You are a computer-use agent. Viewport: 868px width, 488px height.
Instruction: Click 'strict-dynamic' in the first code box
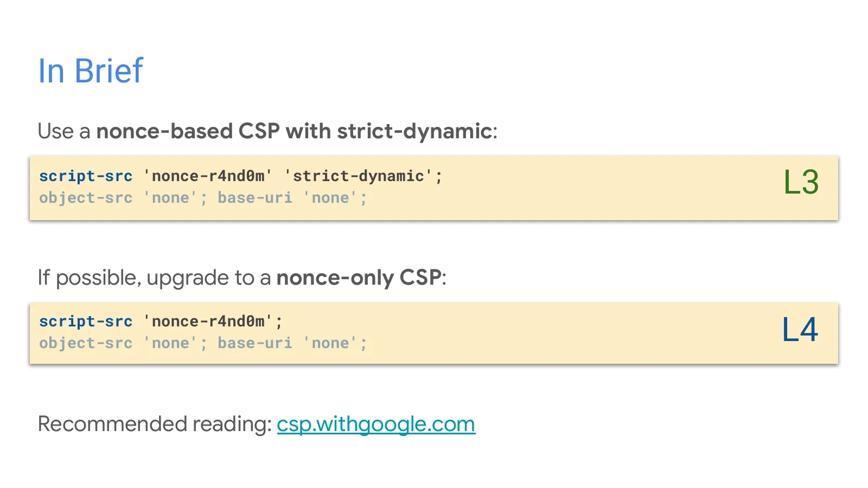click(358, 176)
